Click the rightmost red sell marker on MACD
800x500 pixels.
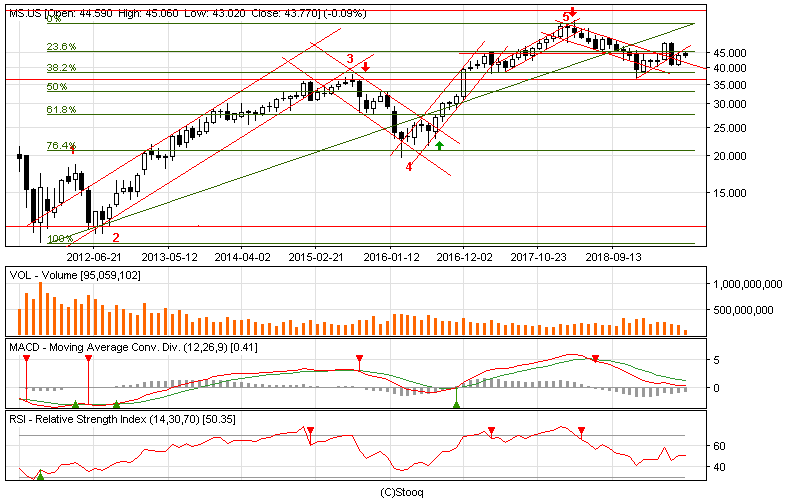tap(595, 359)
